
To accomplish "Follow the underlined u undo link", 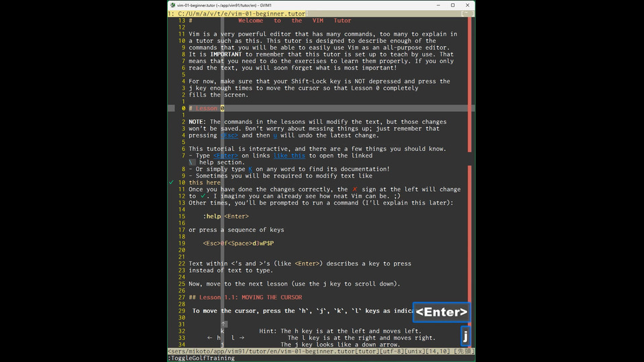I will point(275,135).
